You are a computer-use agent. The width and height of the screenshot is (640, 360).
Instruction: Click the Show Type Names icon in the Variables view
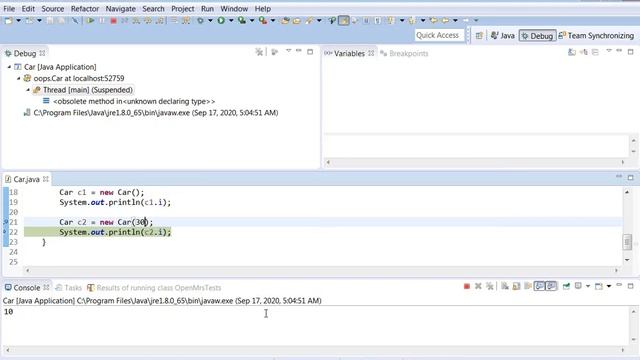[572, 52]
